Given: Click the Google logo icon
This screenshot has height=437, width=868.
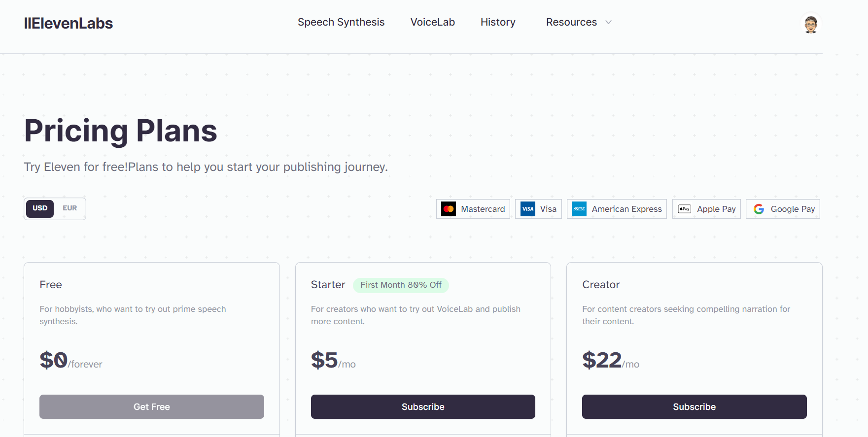Looking at the screenshot, I should 759,209.
